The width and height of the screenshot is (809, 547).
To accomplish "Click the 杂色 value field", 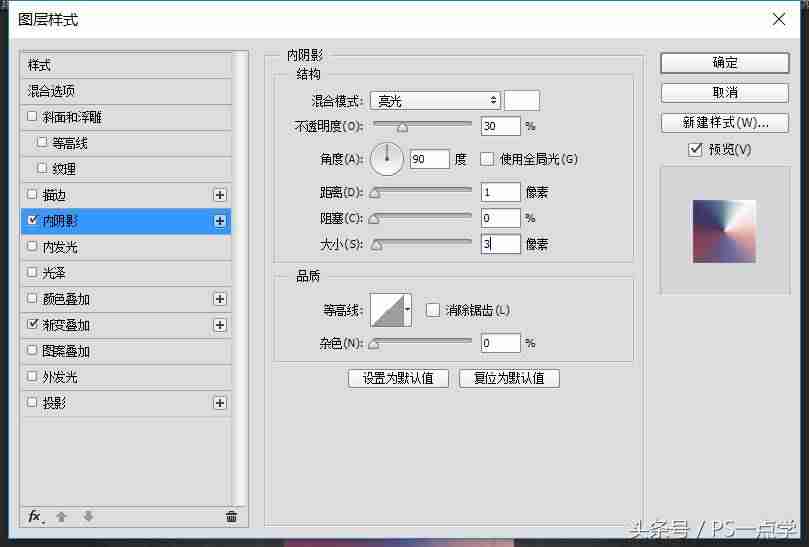I will [x=500, y=343].
